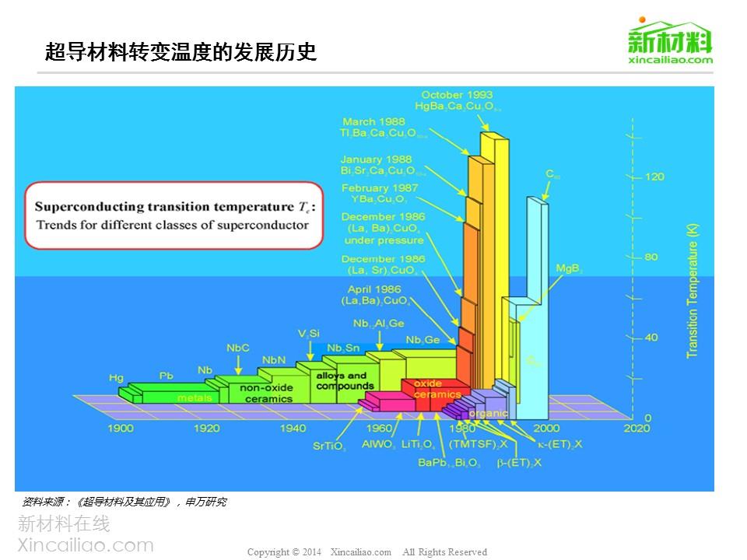Image resolution: width=747 pixels, height=560 pixels.
Task: Click the 资料来源 source citation text
Action: (124, 502)
